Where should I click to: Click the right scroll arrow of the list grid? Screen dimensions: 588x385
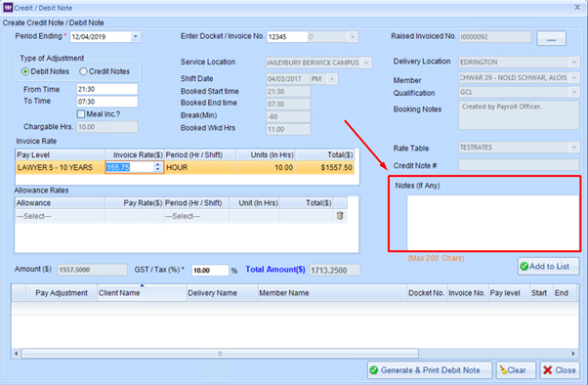[x=573, y=353]
